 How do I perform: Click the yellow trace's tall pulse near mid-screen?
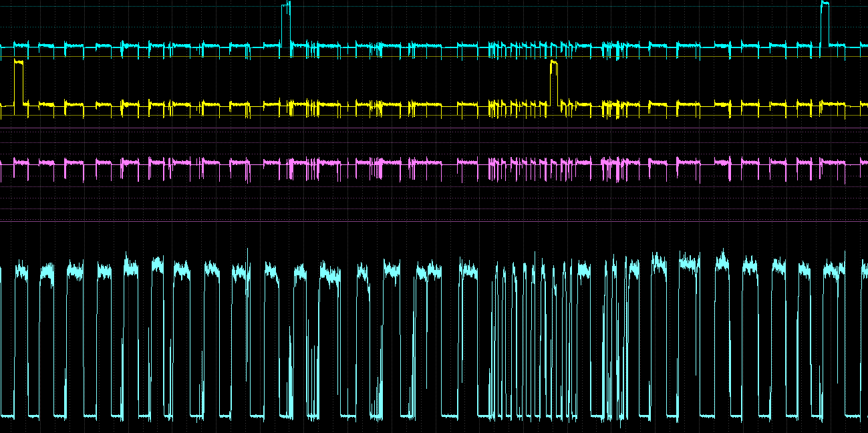pyautogui.click(x=554, y=83)
